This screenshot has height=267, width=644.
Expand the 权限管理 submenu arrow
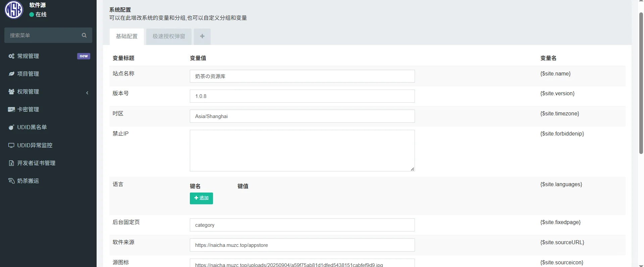(87, 93)
